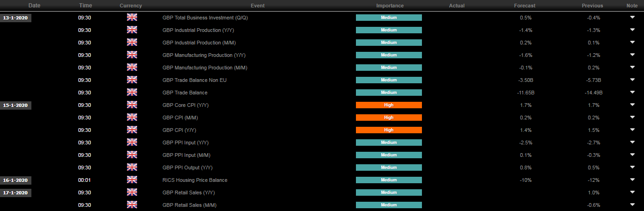The image size is (644, 211).
Task: Click UK flag next to Core CPI (Y/Y)
Action: click(x=132, y=105)
